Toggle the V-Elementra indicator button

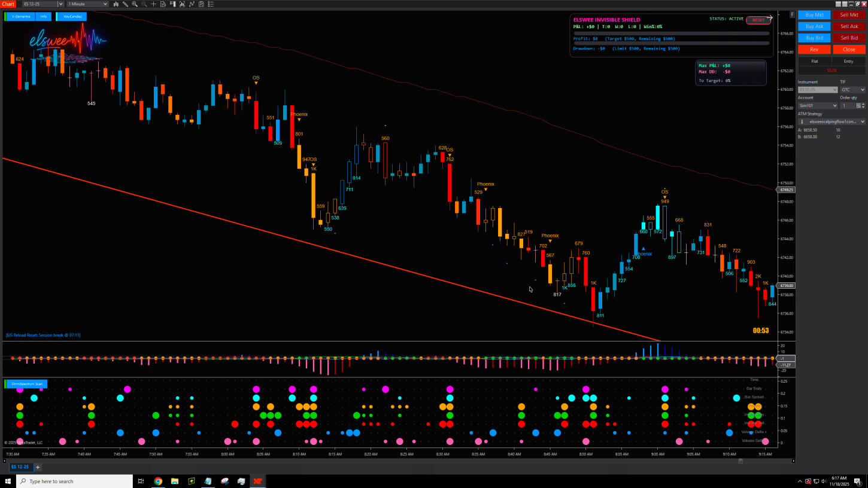click(x=21, y=17)
